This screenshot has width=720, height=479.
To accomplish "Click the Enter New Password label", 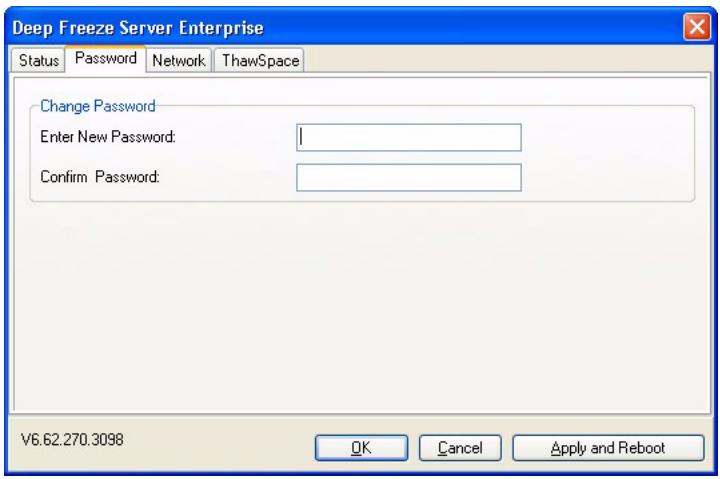I will (x=108, y=137).
